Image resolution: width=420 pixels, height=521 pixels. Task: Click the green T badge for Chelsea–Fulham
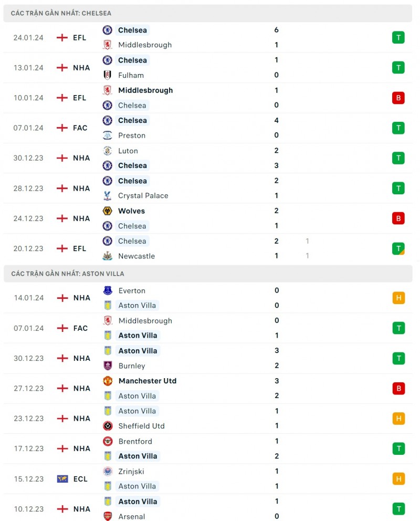[398, 68]
